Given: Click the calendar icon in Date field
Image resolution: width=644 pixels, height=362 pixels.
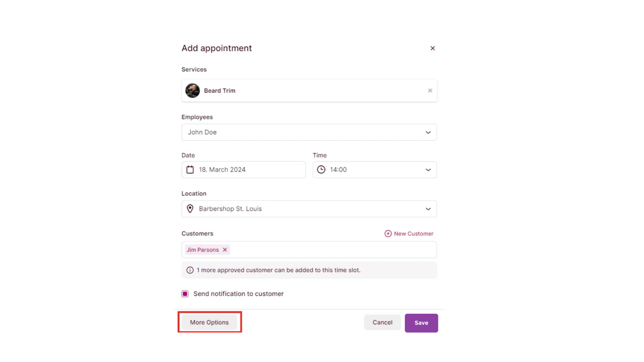Looking at the screenshot, I should click(x=190, y=170).
